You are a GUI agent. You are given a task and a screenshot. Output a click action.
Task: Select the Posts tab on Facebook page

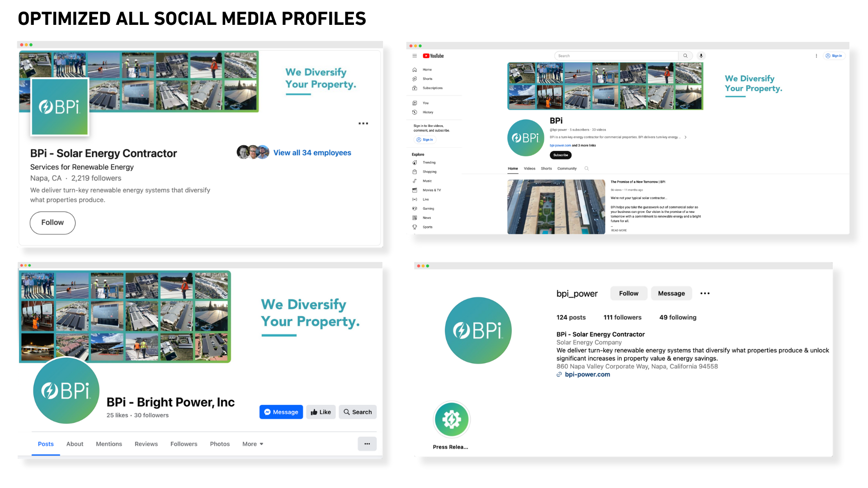click(46, 444)
